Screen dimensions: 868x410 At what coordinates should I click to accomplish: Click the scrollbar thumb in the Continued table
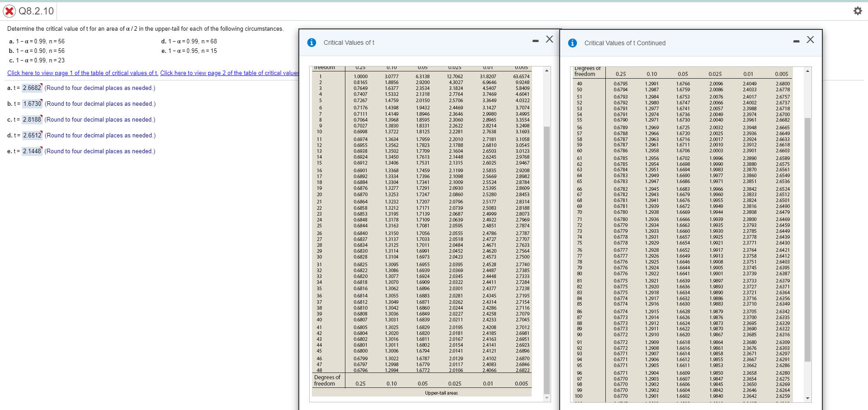tap(807, 240)
